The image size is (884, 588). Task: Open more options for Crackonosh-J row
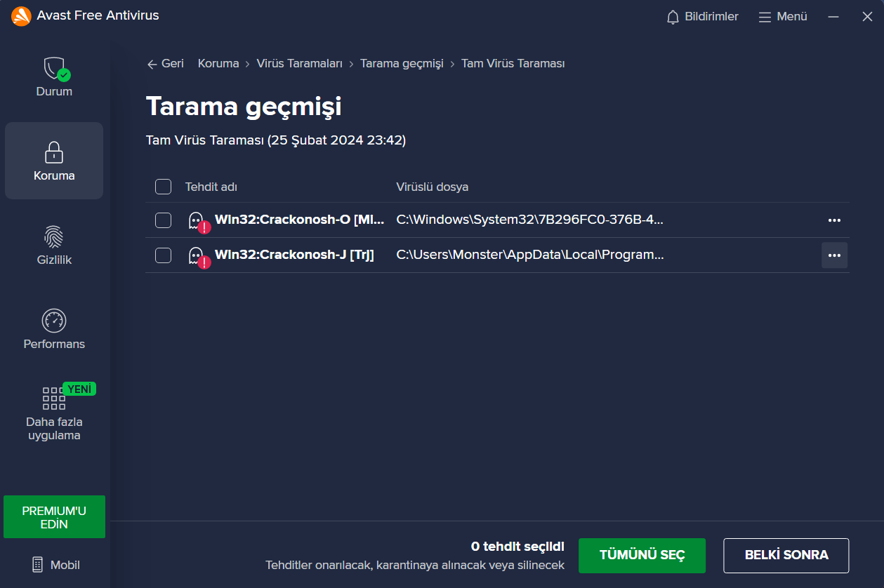[x=834, y=255]
